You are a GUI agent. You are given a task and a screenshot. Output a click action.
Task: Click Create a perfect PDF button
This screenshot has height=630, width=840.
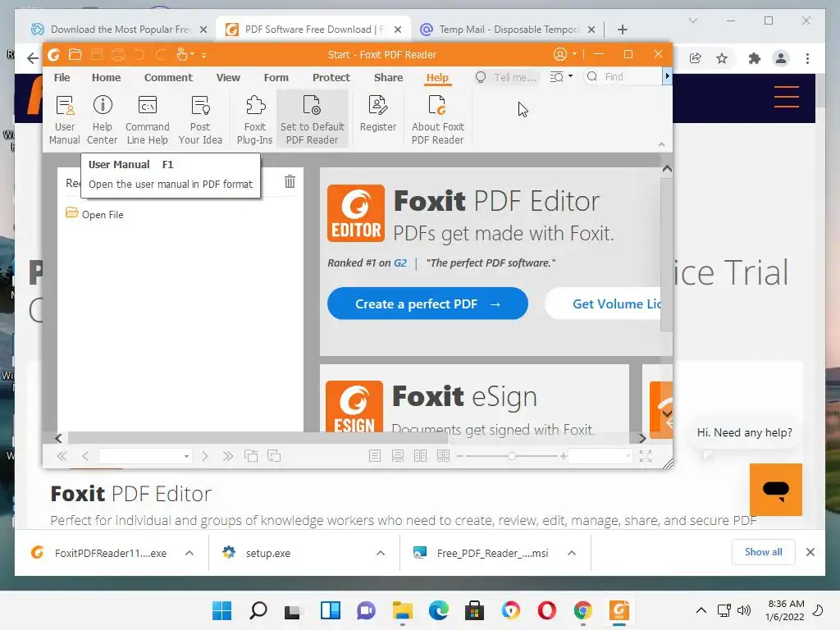[427, 304]
